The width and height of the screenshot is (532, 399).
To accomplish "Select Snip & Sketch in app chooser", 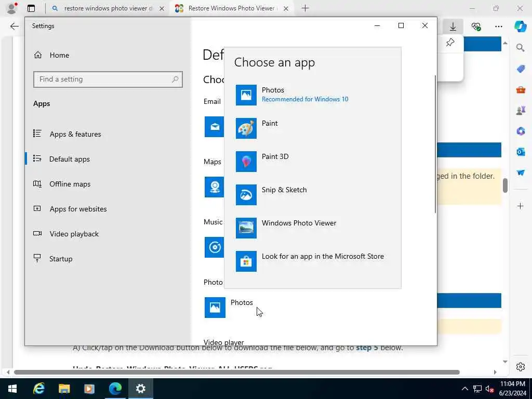I will click(312, 195).
